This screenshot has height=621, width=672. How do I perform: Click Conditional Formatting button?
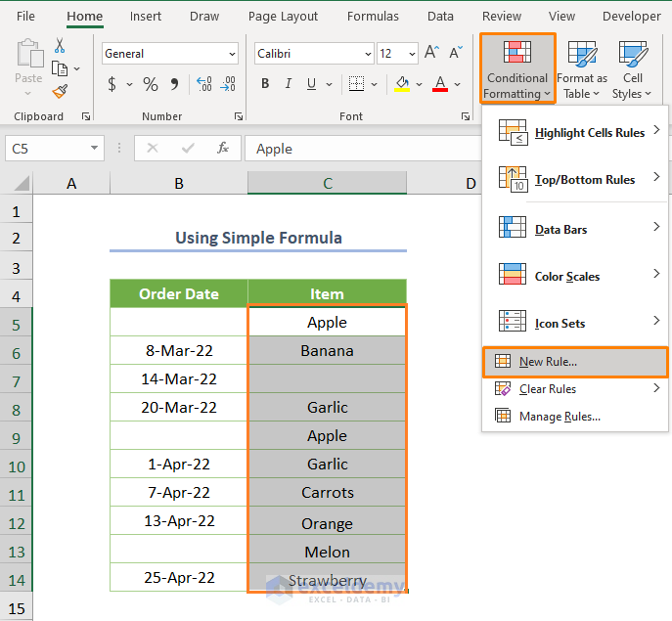(x=517, y=68)
